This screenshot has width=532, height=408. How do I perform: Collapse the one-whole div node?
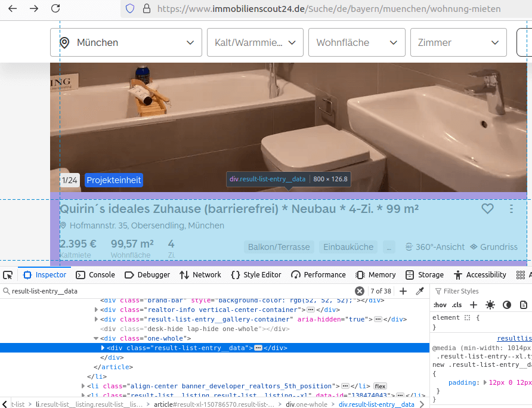tap(96, 338)
